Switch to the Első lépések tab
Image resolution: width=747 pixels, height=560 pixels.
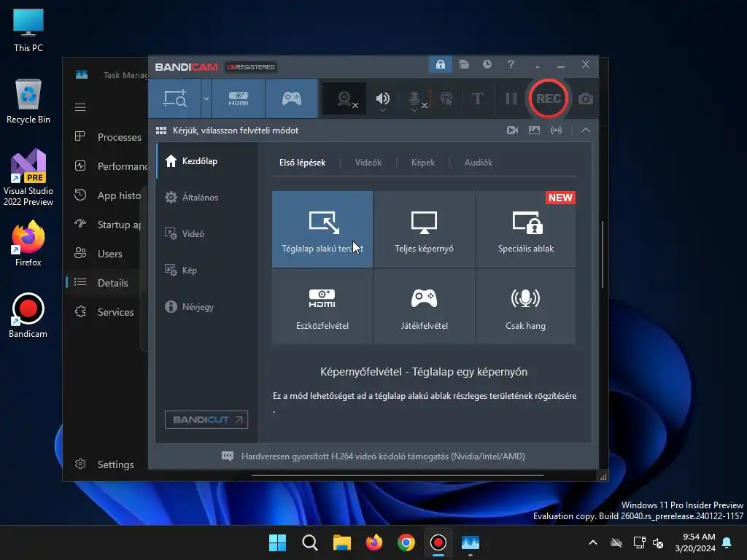point(303,163)
